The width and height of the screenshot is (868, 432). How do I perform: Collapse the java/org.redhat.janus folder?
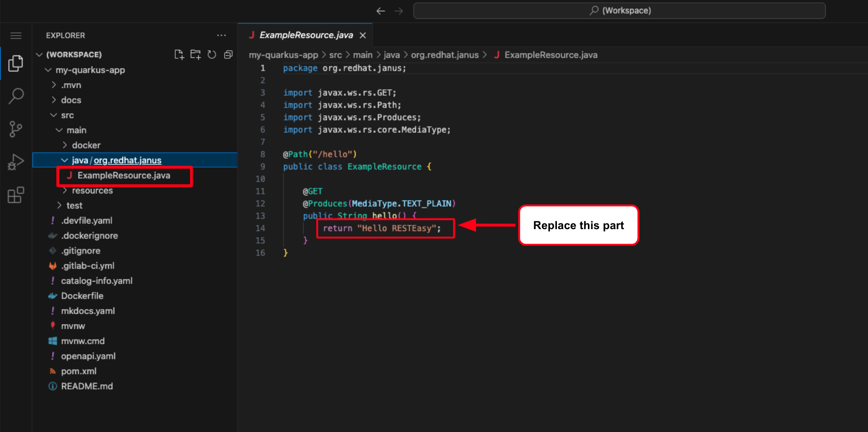point(64,160)
